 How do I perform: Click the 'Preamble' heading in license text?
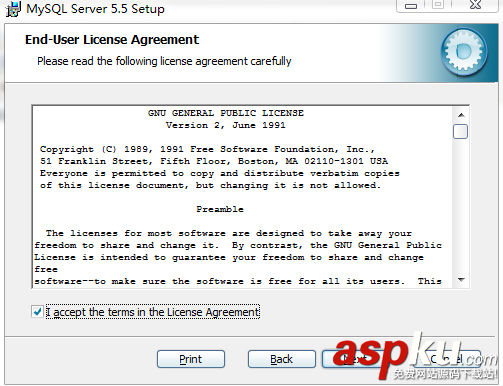coord(220,209)
